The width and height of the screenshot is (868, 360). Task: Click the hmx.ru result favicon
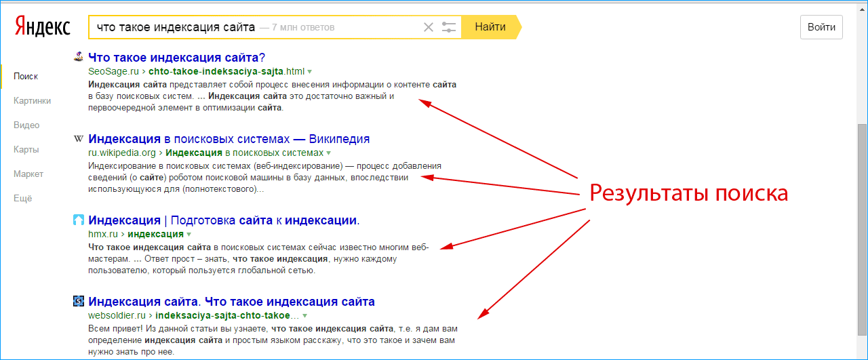pos(78,220)
